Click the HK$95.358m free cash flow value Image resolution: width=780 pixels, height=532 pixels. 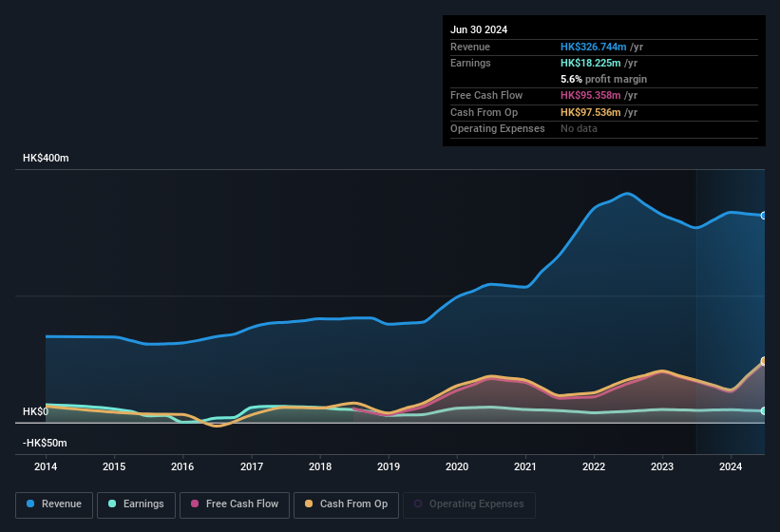[x=591, y=95]
